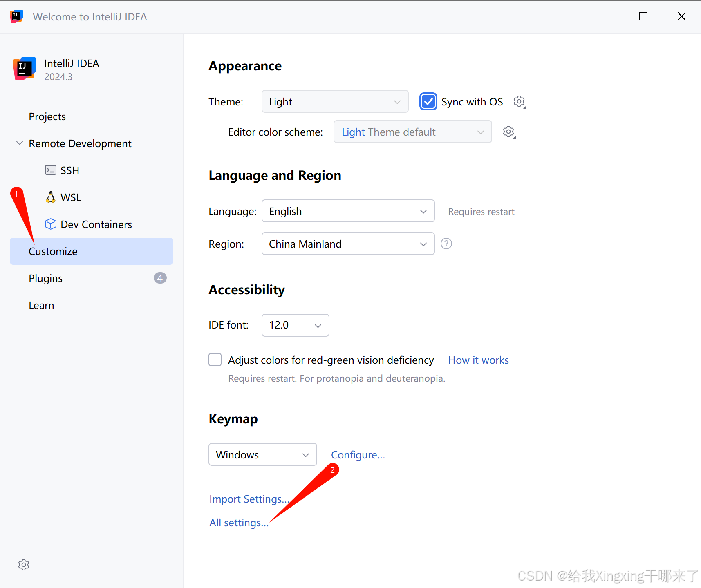Open theme sync gear settings icon

pyautogui.click(x=520, y=102)
